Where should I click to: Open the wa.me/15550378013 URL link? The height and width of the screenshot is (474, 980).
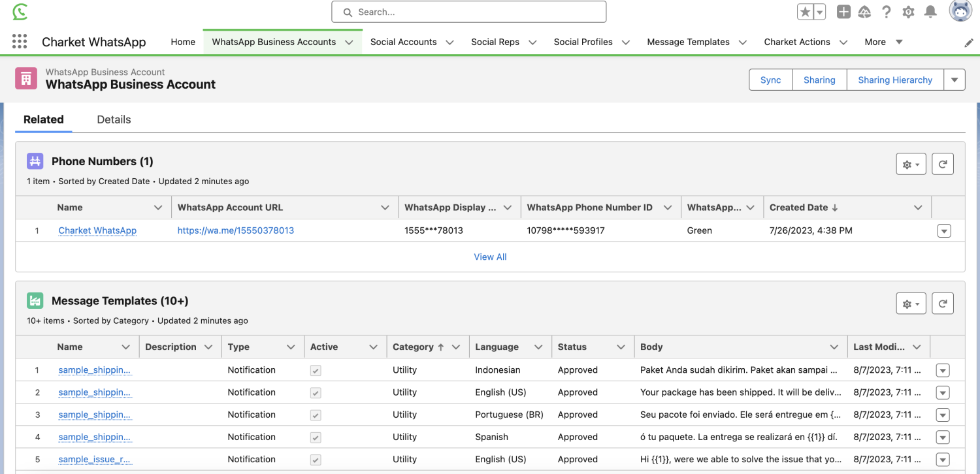pyautogui.click(x=236, y=230)
